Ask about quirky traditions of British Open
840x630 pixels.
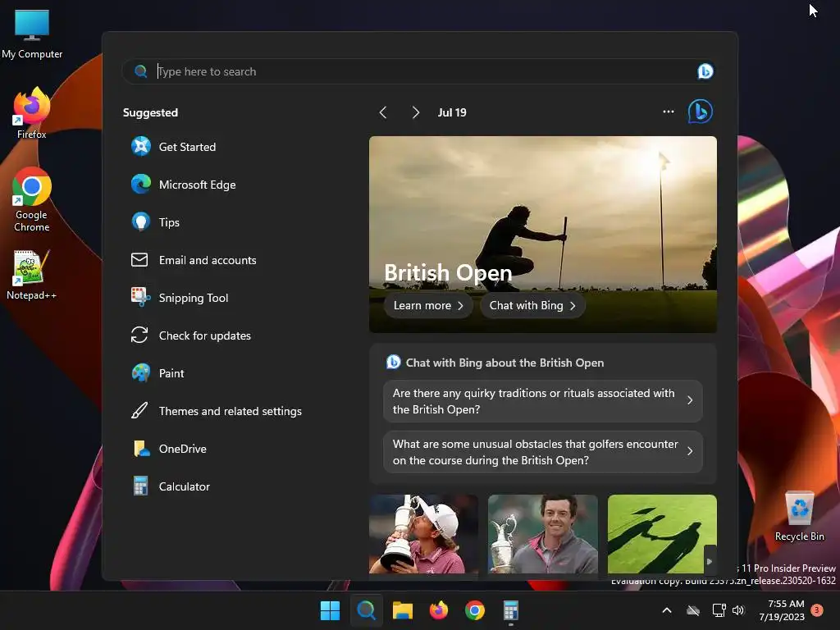pos(543,401)
